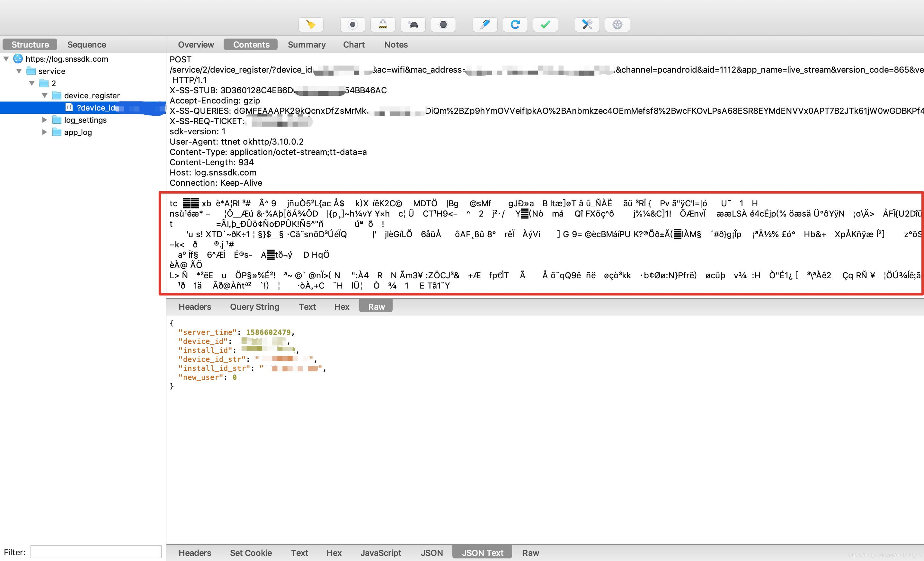Open the Overview tab
924x561 pixels.
(x=196, y=45)
